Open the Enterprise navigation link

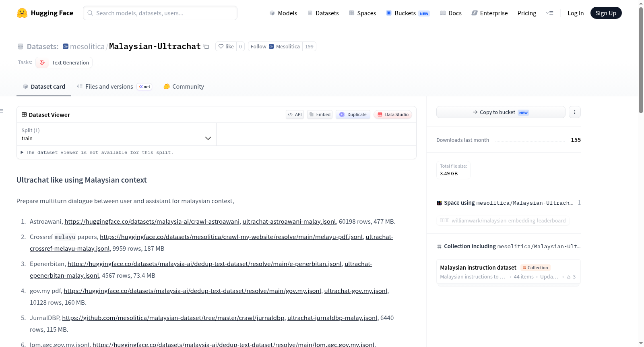489,13
